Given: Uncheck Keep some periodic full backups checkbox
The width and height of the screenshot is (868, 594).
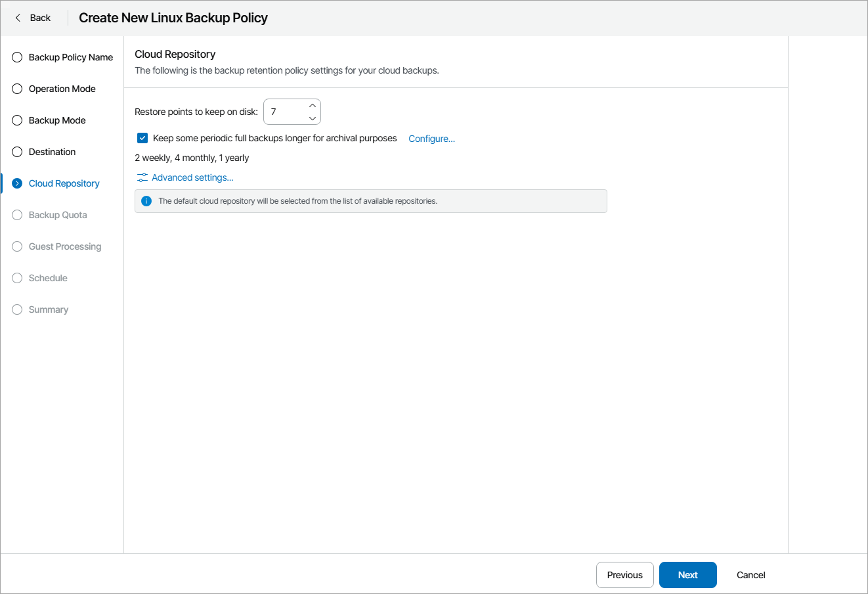Looking at the screenshot, I should 142,138.
